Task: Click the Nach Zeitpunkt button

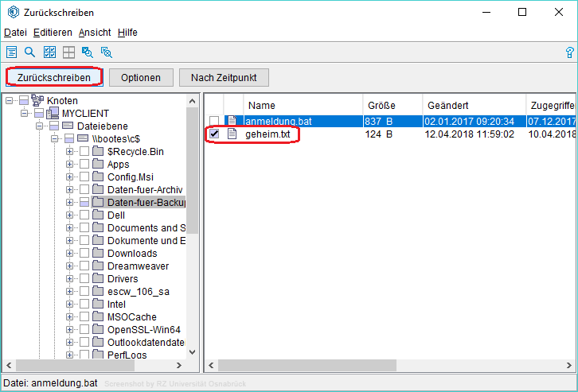Action: pos(224,78)
